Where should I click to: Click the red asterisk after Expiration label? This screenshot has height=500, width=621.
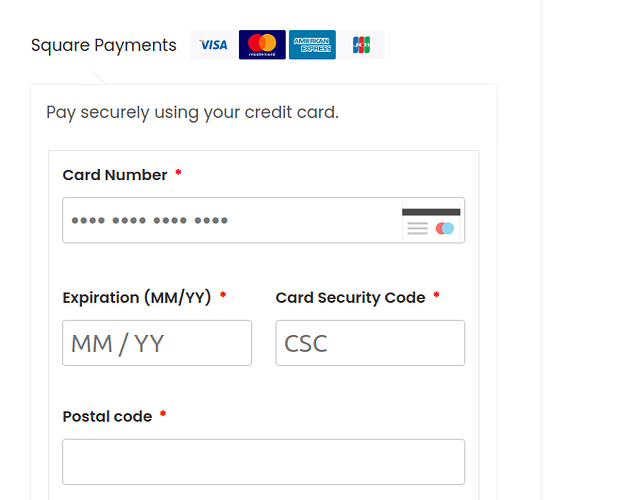click(223, 295)
